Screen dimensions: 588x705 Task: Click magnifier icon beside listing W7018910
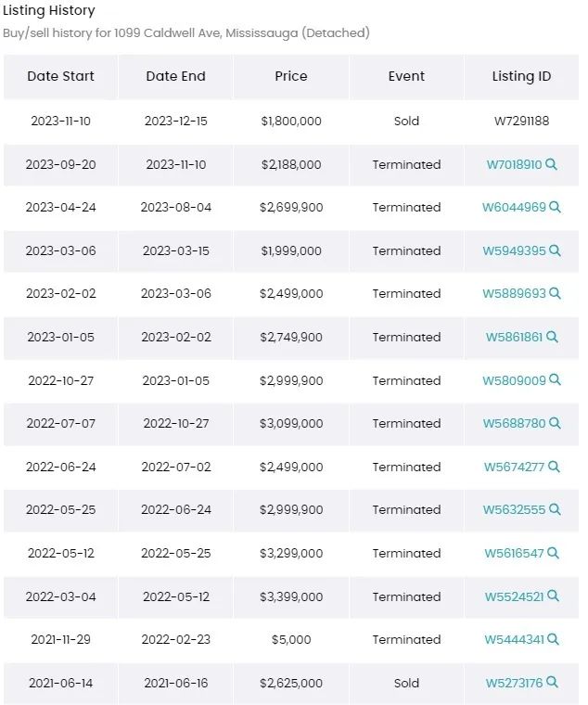(x=551, y=164)
